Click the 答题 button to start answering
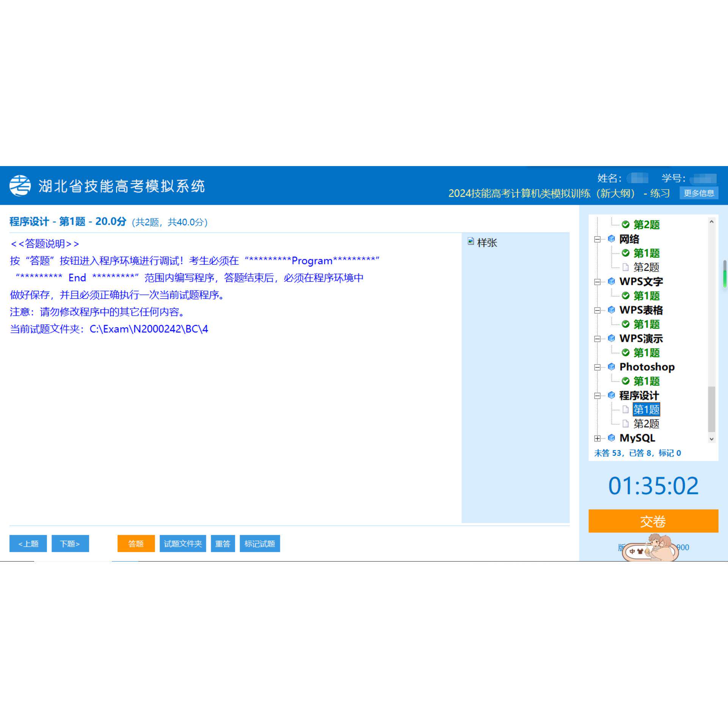Viewport: 728px width, 728px height. click(136, 543)
